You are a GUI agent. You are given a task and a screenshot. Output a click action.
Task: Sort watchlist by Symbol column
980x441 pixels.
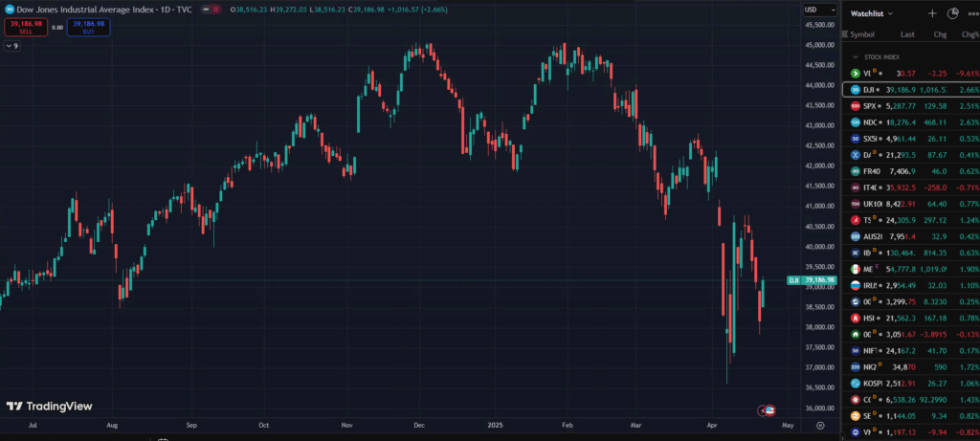click(862, 34)
